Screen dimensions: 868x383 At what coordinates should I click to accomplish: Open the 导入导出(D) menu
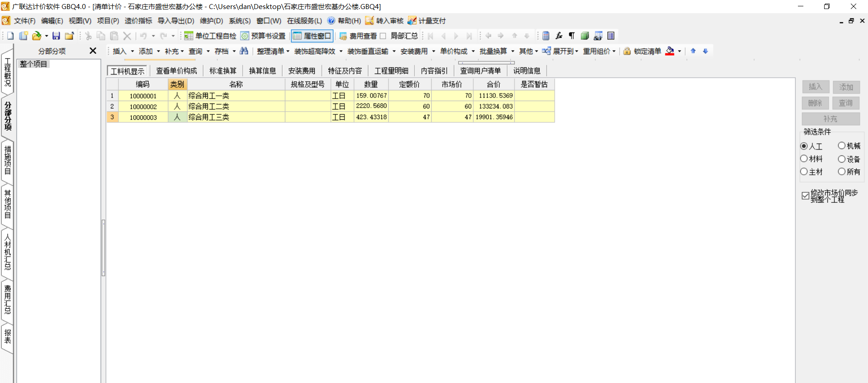[176, 21]
